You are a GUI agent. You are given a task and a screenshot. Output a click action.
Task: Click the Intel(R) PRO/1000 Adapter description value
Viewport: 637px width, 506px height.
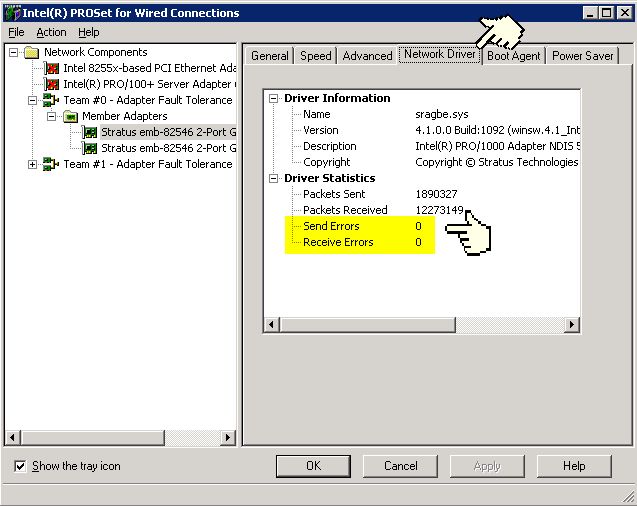click(497, 146)
